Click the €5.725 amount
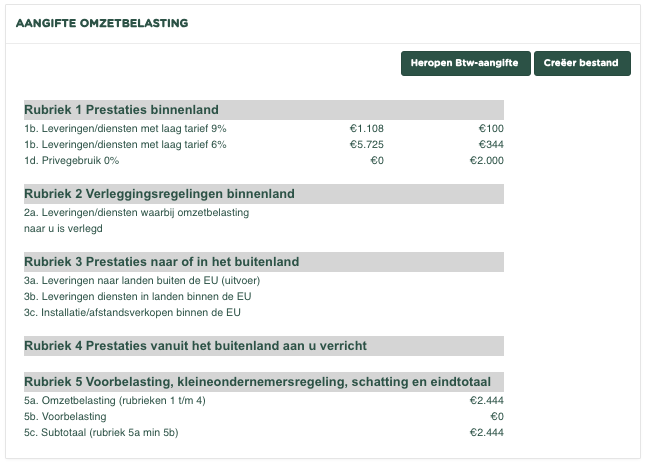The image size is (645, 464). click(x=366, y=144)
